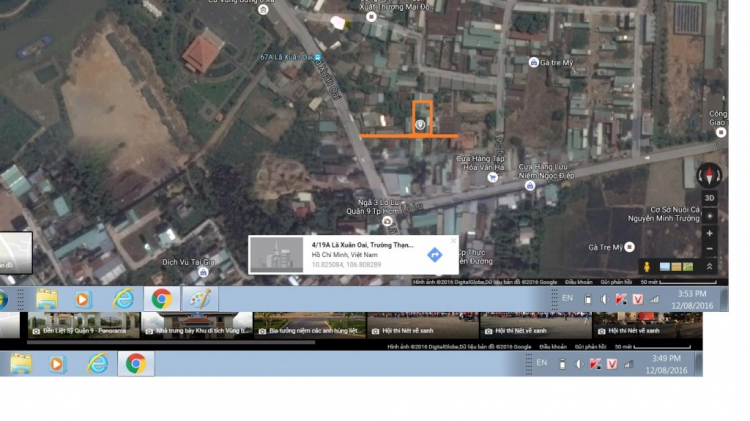Switch to Paint on the upper taskbar
This screenshot has width=750, height=421.
200,299
